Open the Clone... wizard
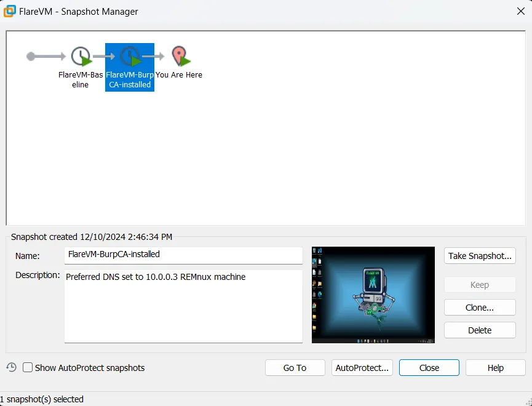 click(x=480, y=308)
